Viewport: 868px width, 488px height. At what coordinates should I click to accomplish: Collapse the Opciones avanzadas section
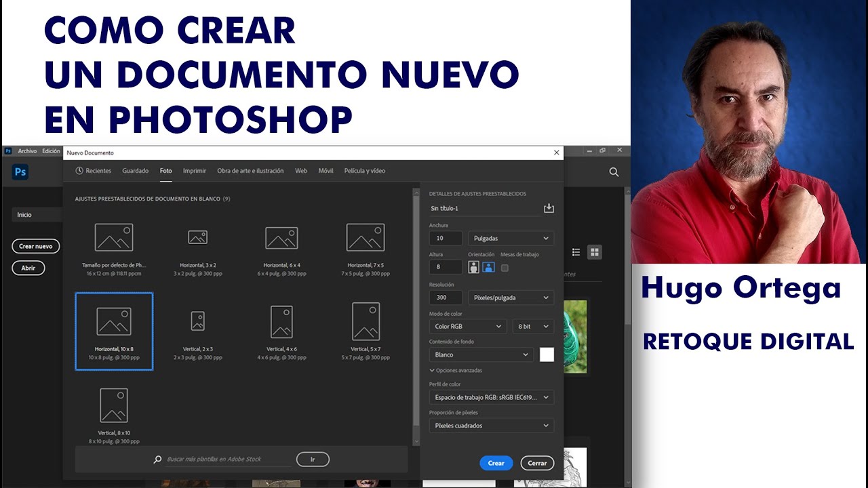coord(456,371)
